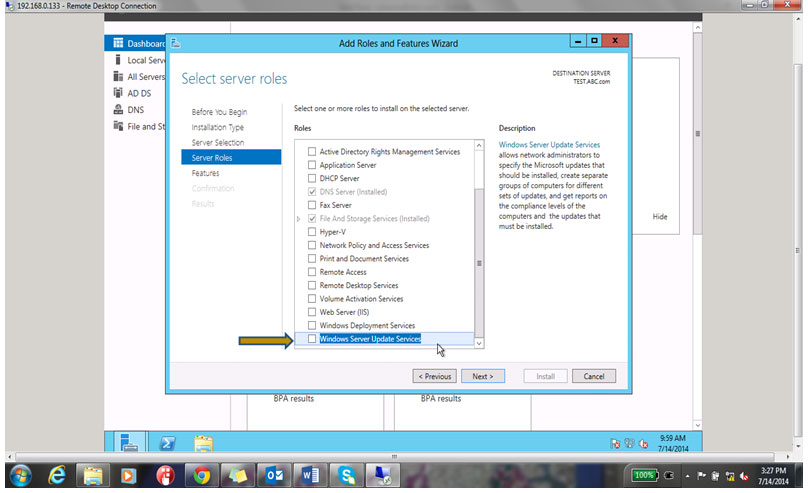Viewport: 808px width, 493px height.
Task: Tick Windows Server Update Services checkbox
Action: pyautogui.click(x=312, y=338)
